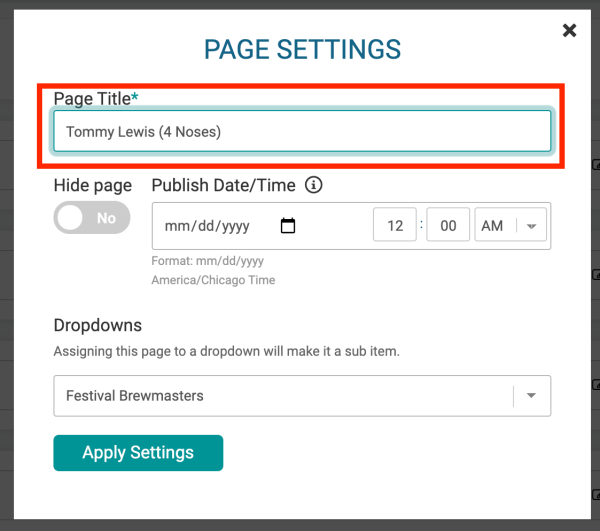Click the Page Title input field
Screen dimensions: 600x531
[302, 131]
